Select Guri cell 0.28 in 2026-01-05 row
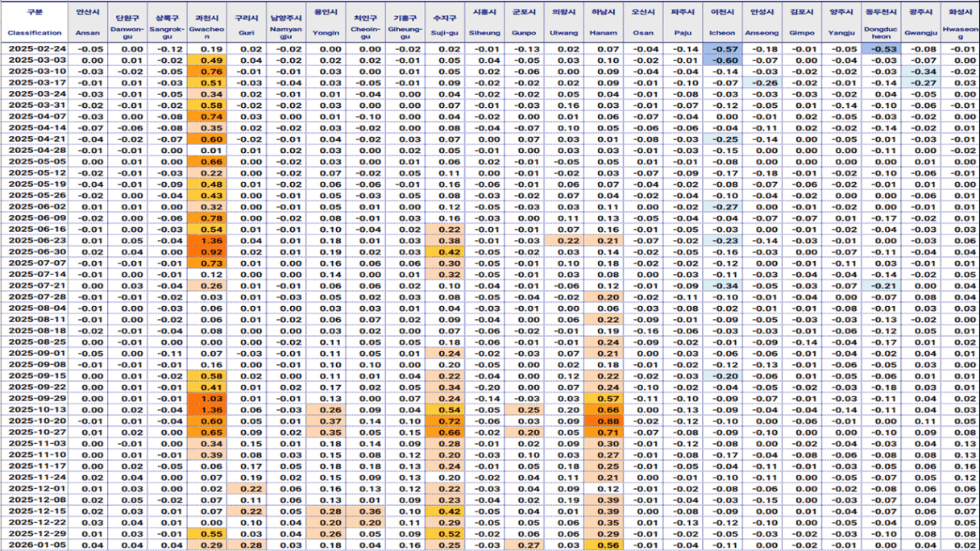The height and width of the screenshot is (551, 980). pyautogui.click(x=245, y=545)
